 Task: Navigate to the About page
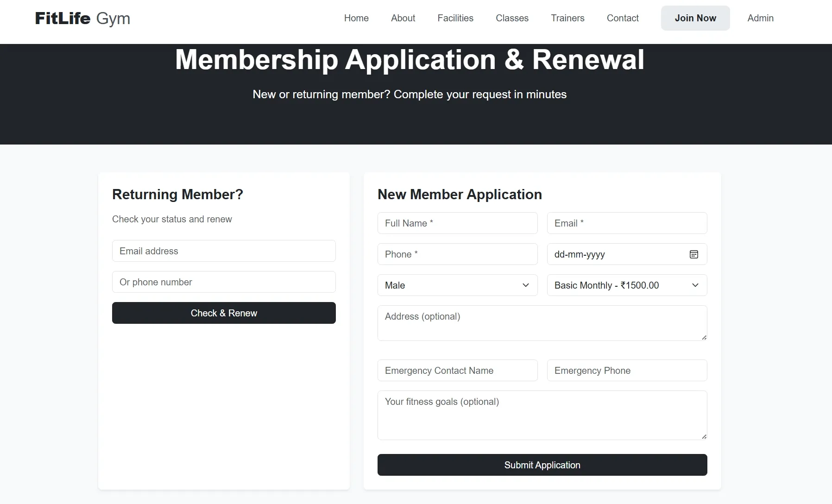click(403, 18)
